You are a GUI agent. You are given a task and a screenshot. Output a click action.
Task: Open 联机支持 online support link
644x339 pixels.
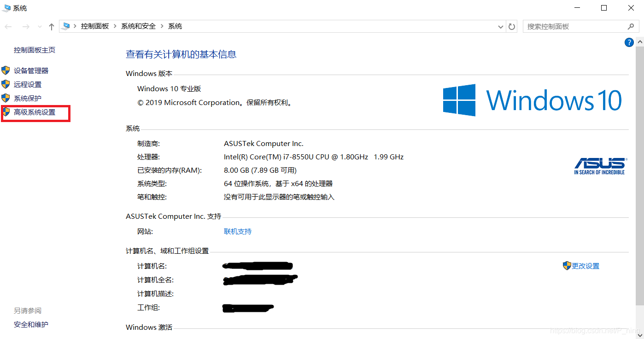238,231
